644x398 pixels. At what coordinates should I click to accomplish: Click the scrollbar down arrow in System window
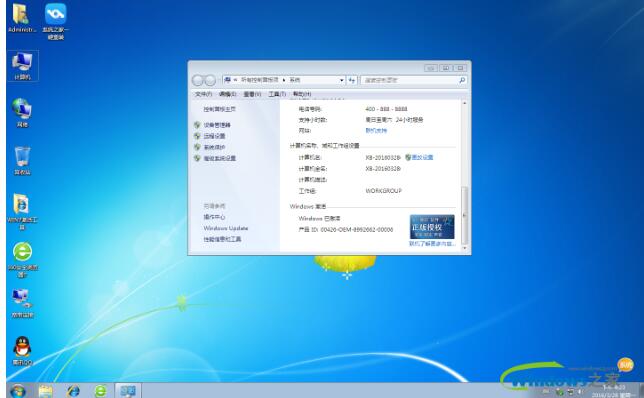pos(465,248)
